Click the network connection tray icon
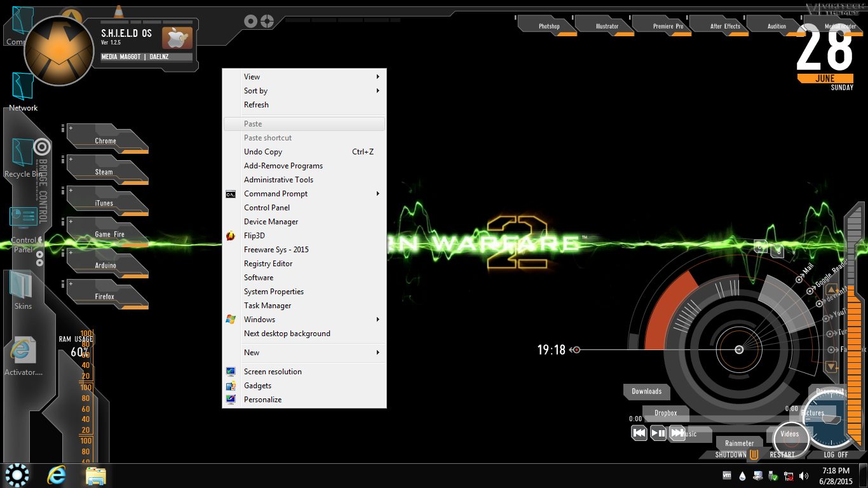The width and height of the screenshot is (868, 488). click(x=789, y=475)
